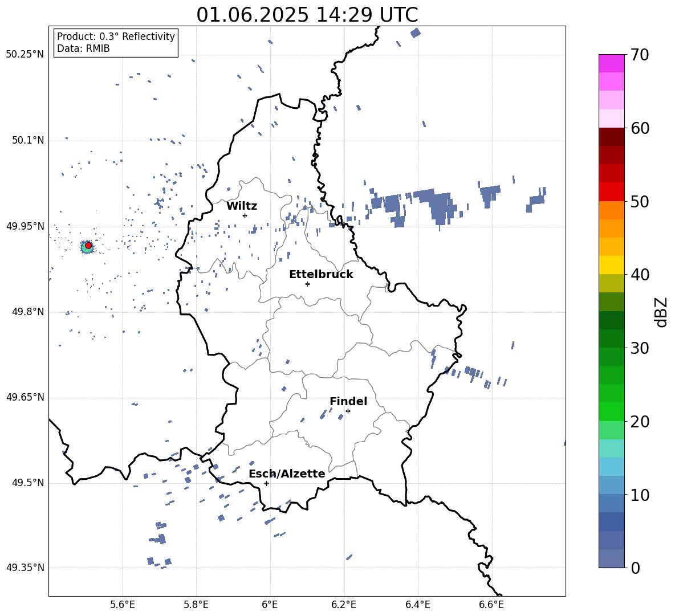The height and width of the screenshot is (616, 675).
Task: Click the colorbar tick label 40
Action: (x=640, y=275)
